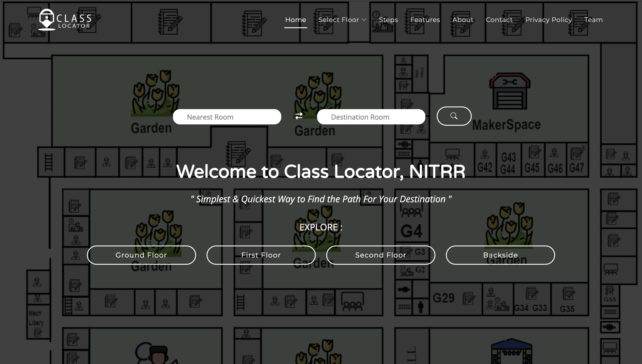Explore the Ground Floor button

pyautogui.click(x=141, y=255)
